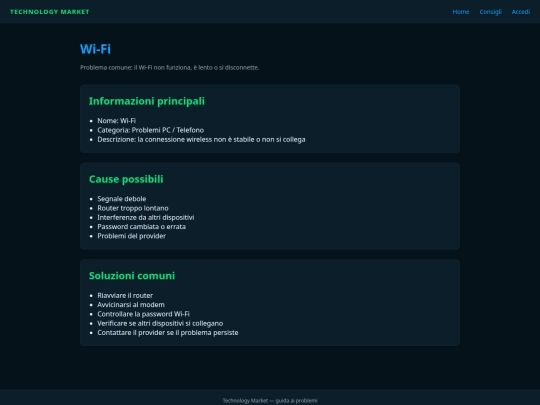This screenshot has width=540, height=405.
Task: Click 'Interferenze da altri dispositivi' item
Action: point(146,217)
